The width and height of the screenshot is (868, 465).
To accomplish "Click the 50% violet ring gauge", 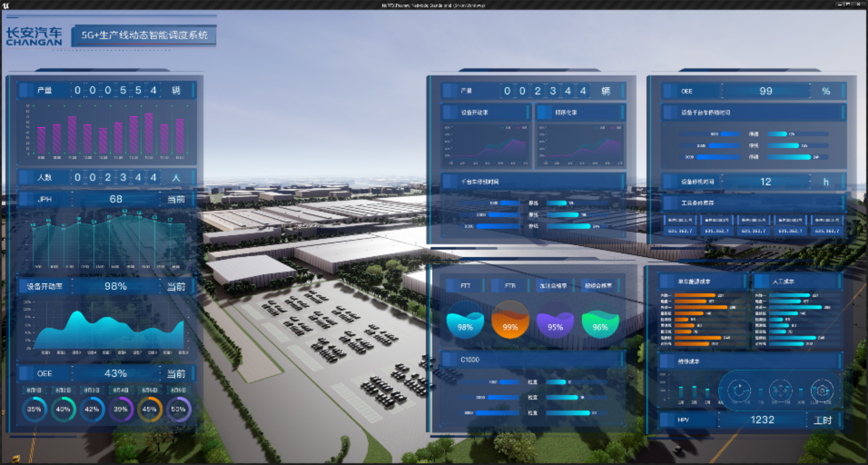I will point(178,409).
